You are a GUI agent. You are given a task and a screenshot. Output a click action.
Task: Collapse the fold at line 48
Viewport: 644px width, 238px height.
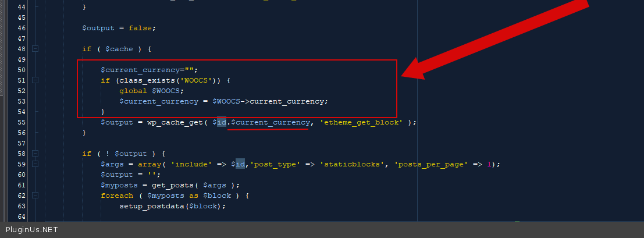(x=35, y=49)
